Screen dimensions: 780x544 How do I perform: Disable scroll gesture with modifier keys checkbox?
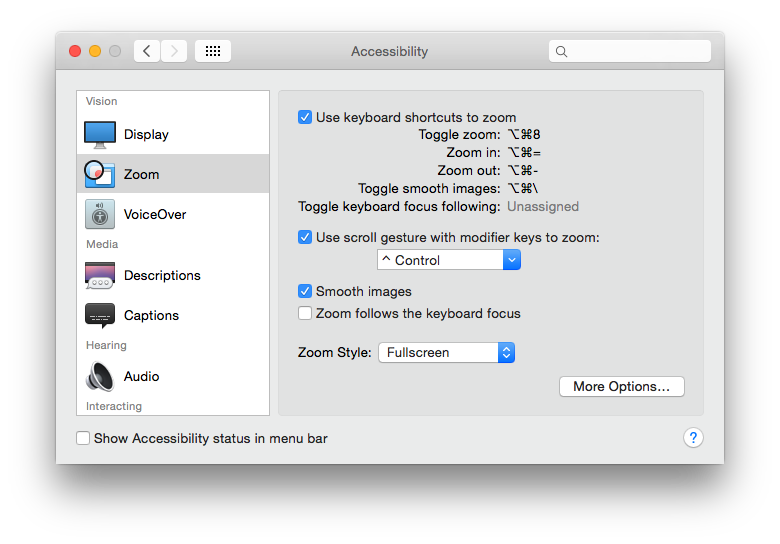coord(305,237)
